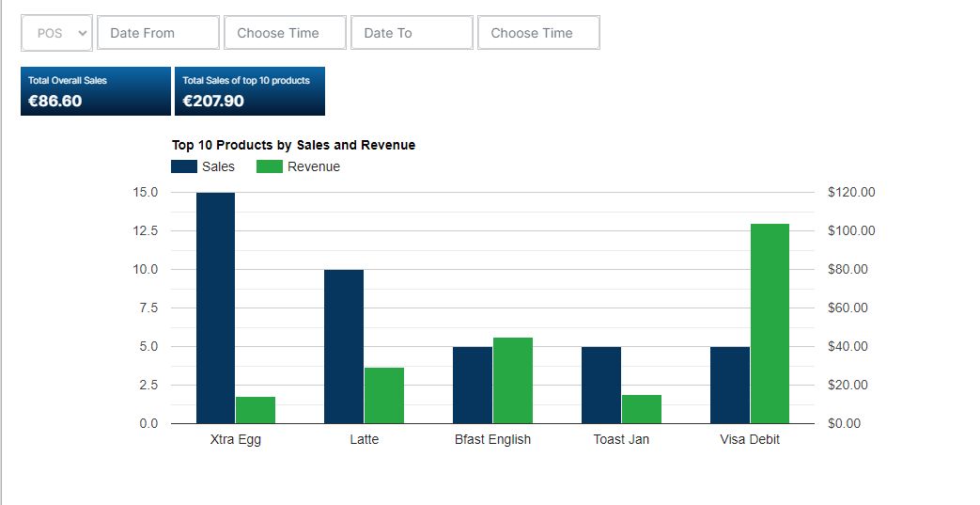Image resolution: width=980 pixels, height=505 pixels.
Task: Open the POS dropdown selector
Action: [56, 33]
